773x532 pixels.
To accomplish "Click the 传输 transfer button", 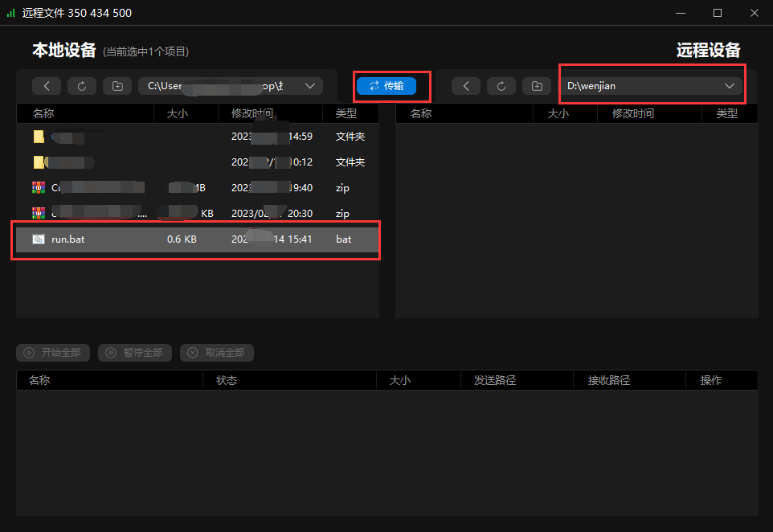I will click(x=386, y=86).
